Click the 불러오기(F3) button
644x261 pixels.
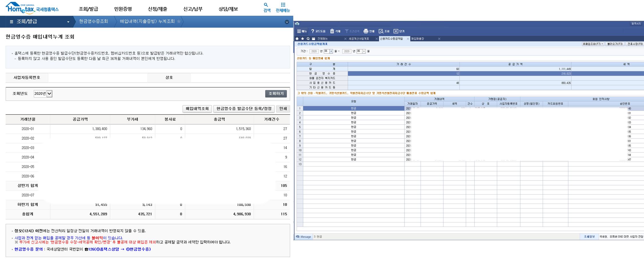point(615,44)
